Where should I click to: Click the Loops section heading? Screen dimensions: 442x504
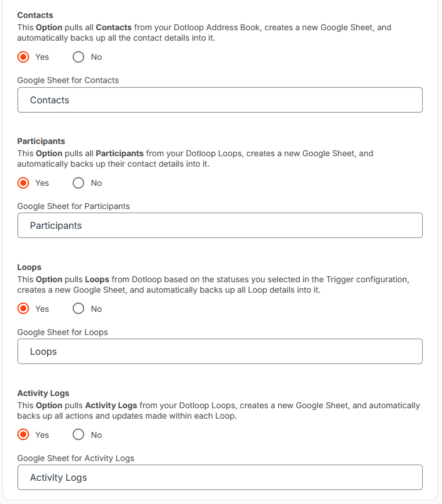point(29,267)
